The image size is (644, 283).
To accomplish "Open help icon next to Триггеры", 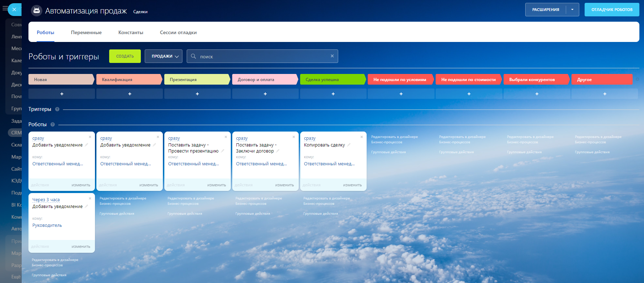I will 57,109.
